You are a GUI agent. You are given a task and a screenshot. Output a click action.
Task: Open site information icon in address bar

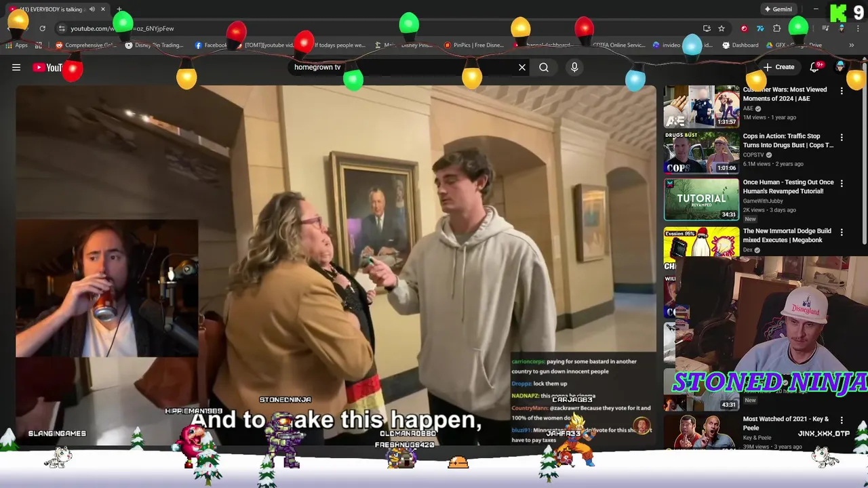(62, 28)
